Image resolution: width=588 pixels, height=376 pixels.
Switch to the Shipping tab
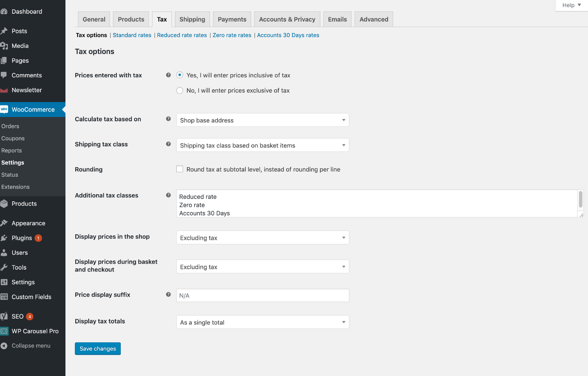point(192,19)
